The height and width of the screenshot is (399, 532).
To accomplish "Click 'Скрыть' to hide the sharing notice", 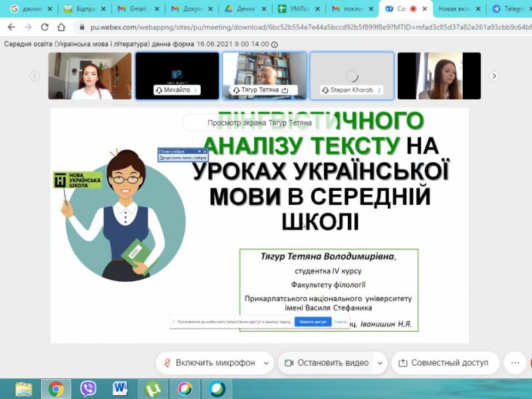I will point(341,322).
